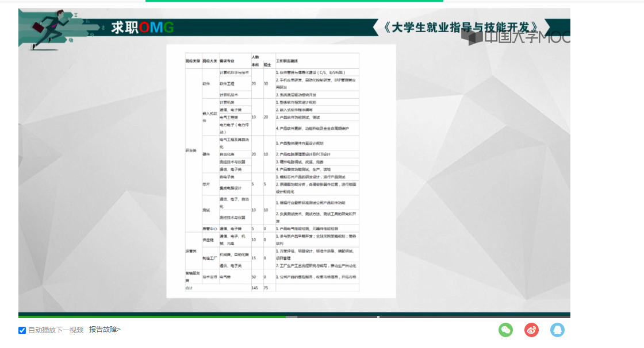Screen dimensions: 644x348
Task: Click the 需求专业 column header
Action: 227,61
